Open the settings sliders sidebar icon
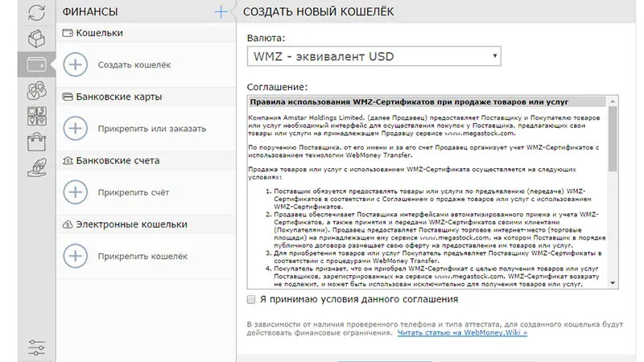Viewport: 644px width, 362px height. point(36,348)
